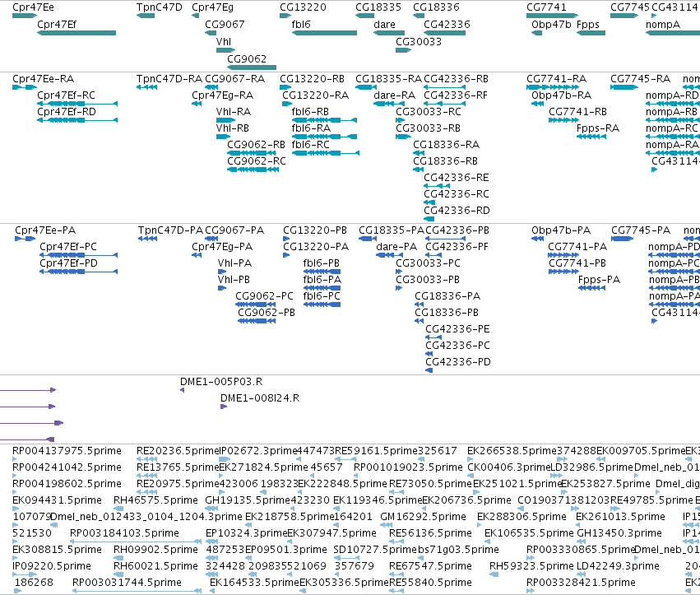Click the Cpr47Ef gene glyph bar
Viewport: 700px width, 595px height.
pyautogui.click(x=76, y=33)
